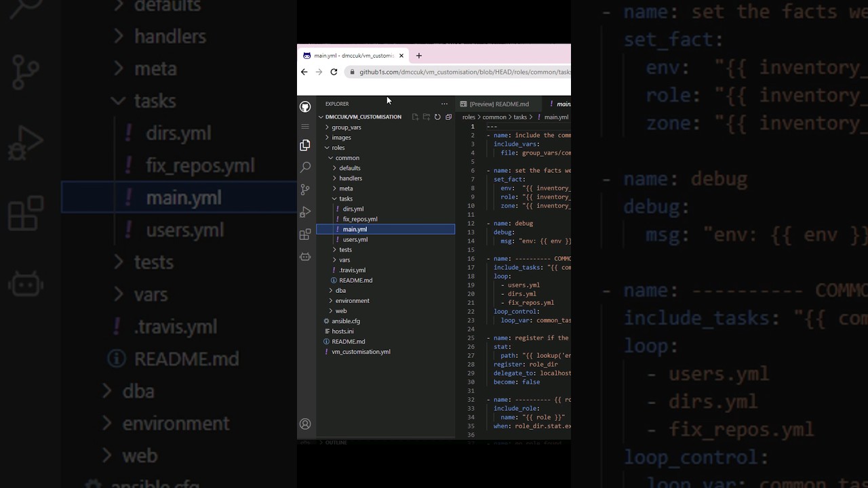The width and height of the screenshot is (868, 488).
Task: Select main.yml in the file tree
Action: 385,229
